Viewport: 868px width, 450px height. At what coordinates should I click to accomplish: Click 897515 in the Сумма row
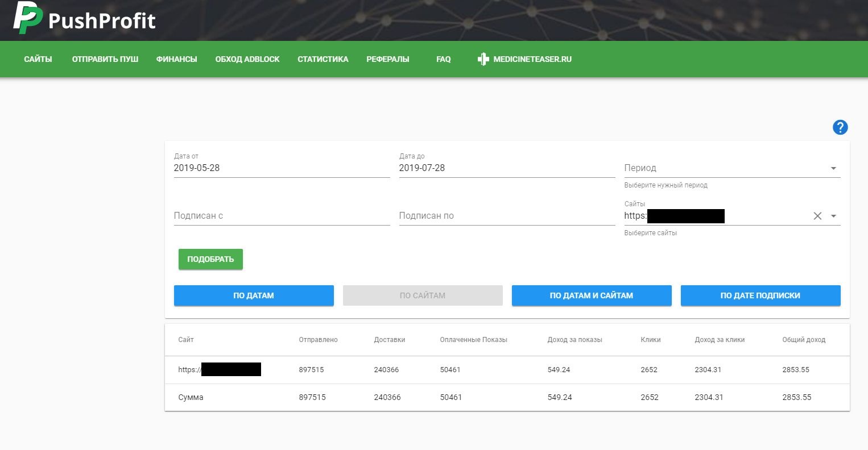coord(312,397)
